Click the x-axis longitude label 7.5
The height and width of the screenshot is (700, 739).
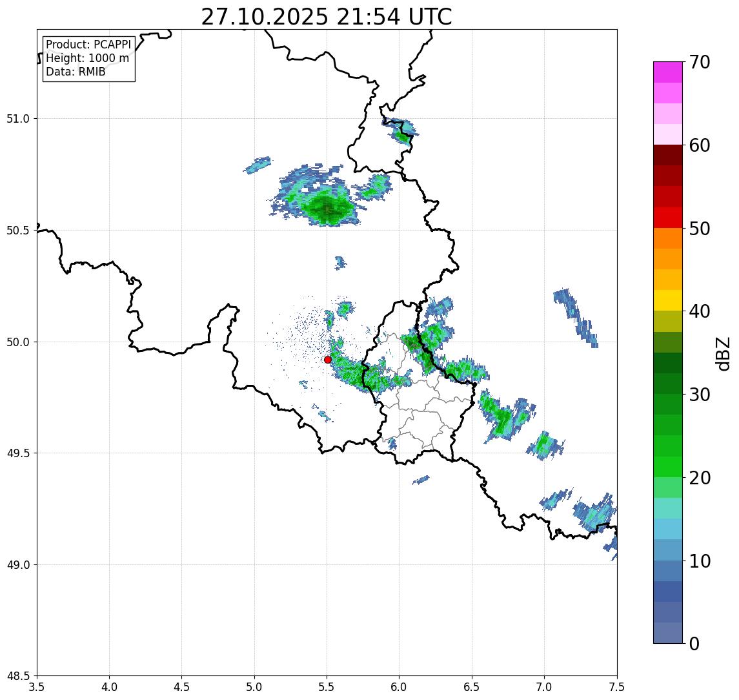pos(618,687)
